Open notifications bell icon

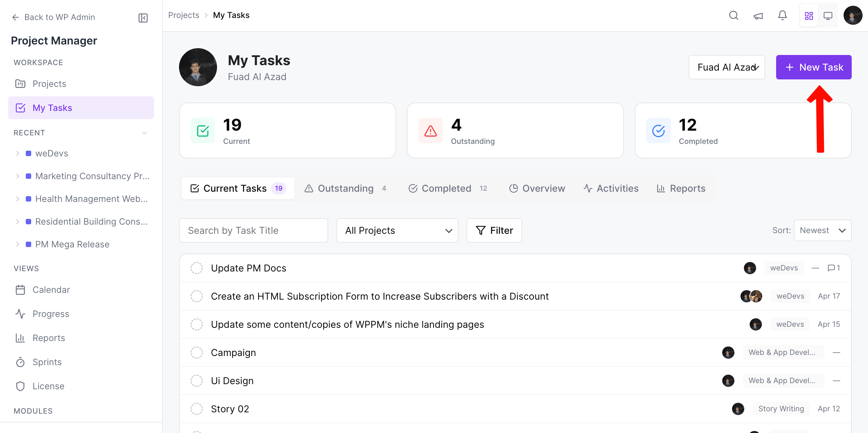(783, 16)
